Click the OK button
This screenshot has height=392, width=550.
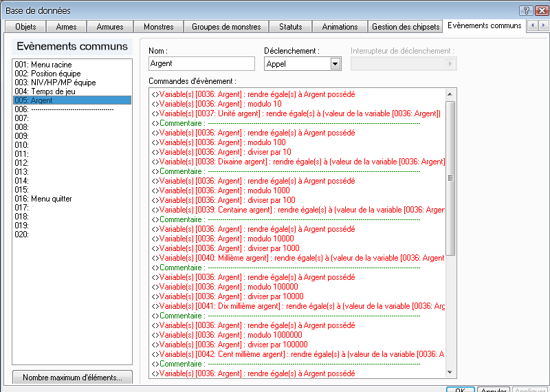click(460, 389)
